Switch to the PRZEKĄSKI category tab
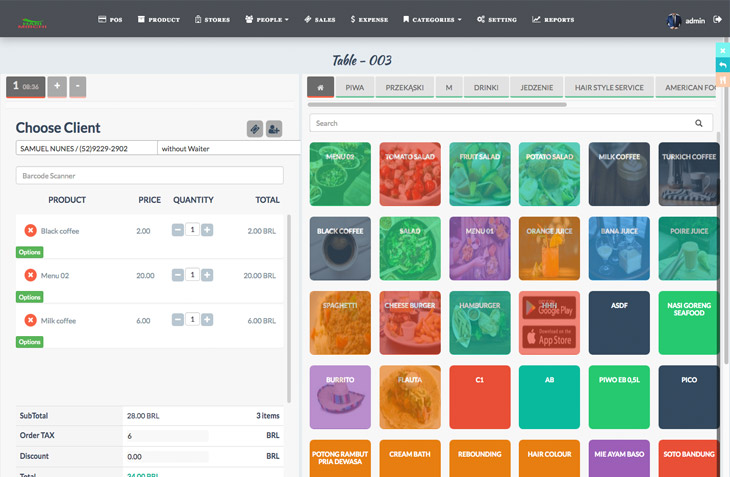The height and width of the screenshot is (477, 730). point(405,87)
